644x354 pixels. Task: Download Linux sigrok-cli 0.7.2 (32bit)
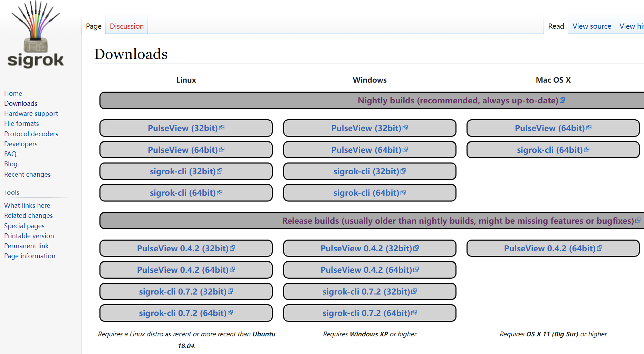[186, 291]
